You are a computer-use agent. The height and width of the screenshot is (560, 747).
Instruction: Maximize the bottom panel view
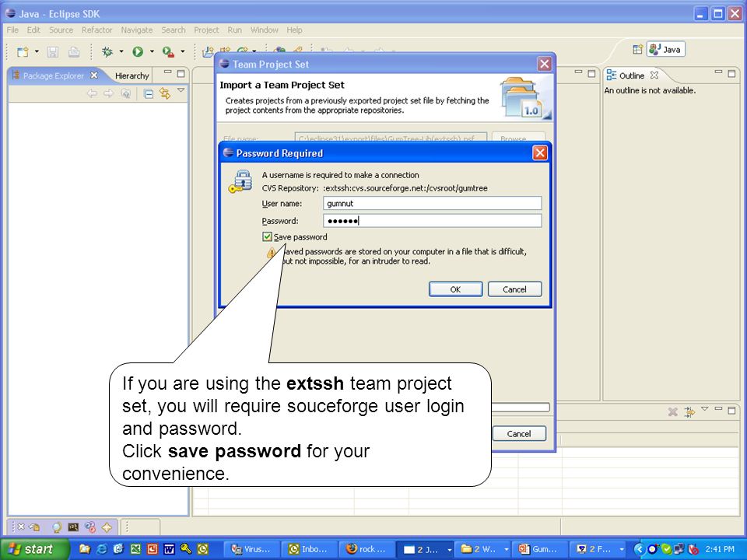coord(731,410)
